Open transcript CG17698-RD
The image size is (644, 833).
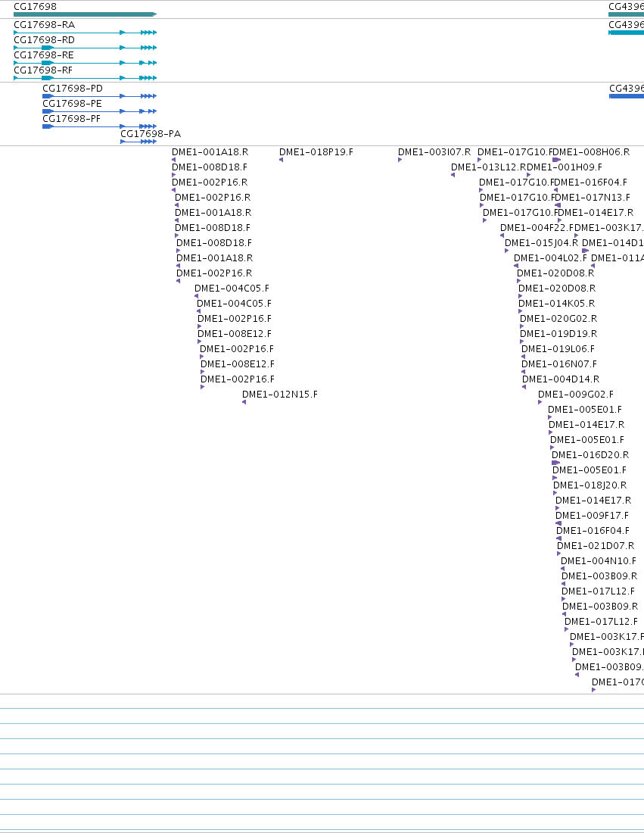(44, 40)
